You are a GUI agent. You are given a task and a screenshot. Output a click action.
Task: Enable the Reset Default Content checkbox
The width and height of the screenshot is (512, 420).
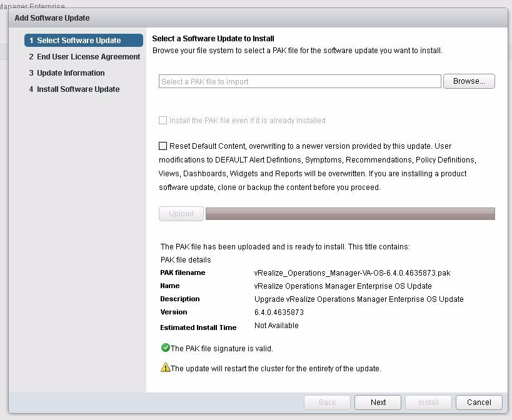[163, 146]
